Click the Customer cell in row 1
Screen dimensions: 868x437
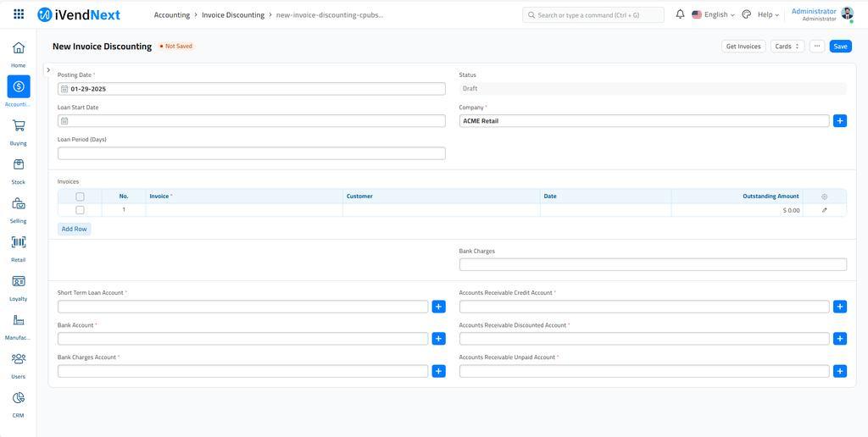(x=441, y=210)
